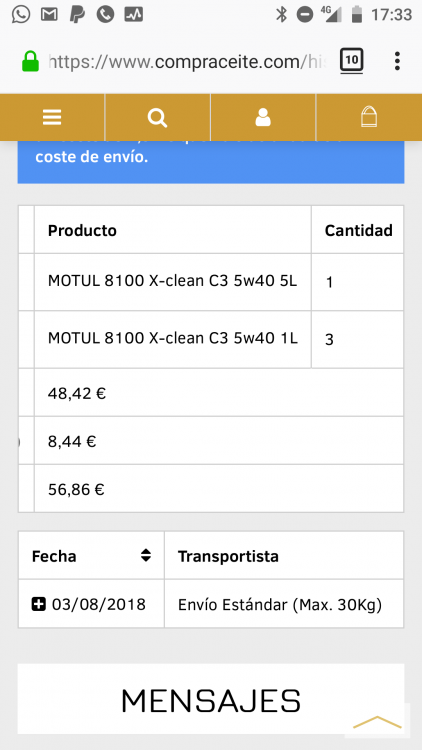Select the MOTUL 8100 X-clean 5L product
The height and width of the screenshot is (750, 422).
(x=172, y=281)
